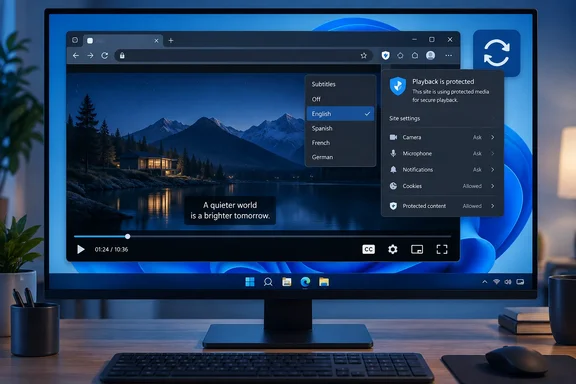This screenshot has width=576, height=384.
Task: Open Microsoft Edge from the taskbar
Action: 305,282
